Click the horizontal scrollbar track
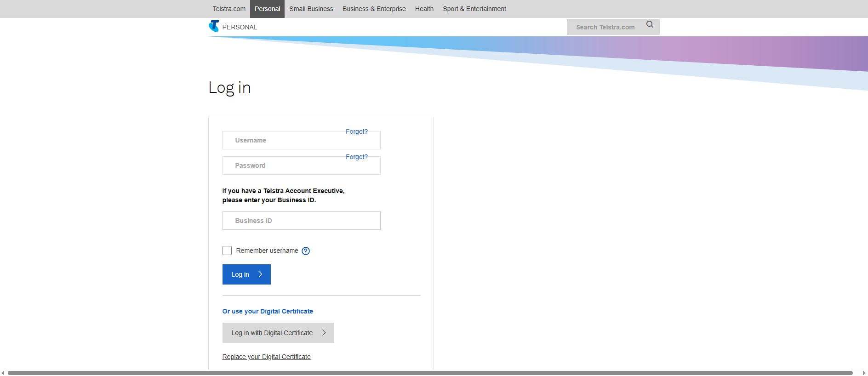Viewport: 868px width, 376px height. coord(430,373)
